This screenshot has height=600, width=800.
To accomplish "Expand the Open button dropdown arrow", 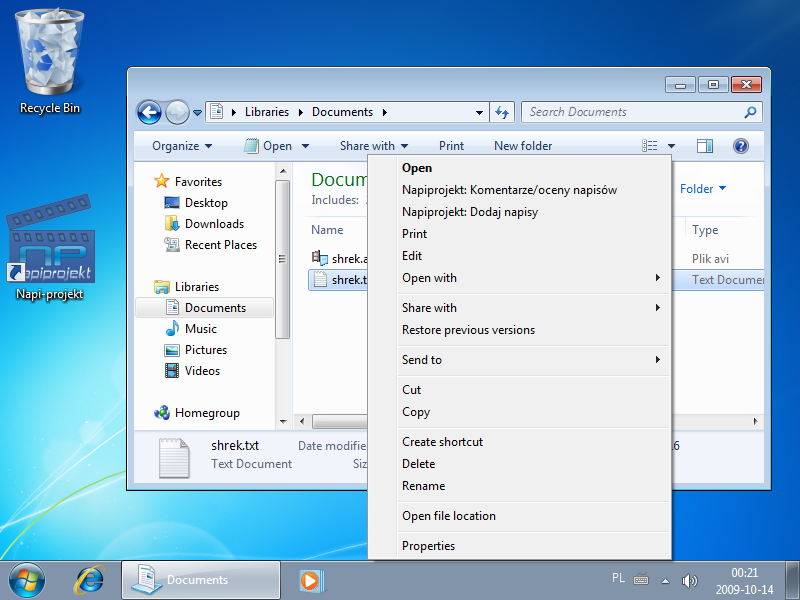I will (x=306, y=146).
